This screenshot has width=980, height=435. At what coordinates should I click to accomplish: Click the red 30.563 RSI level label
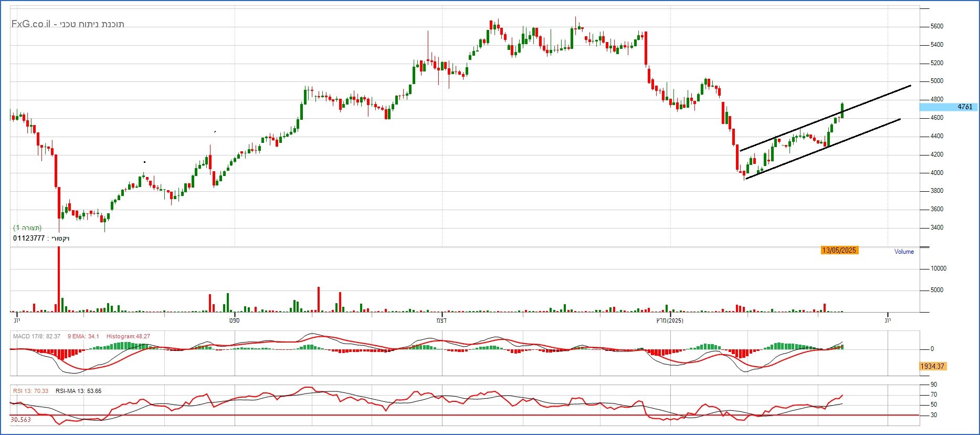click(20, 420)
